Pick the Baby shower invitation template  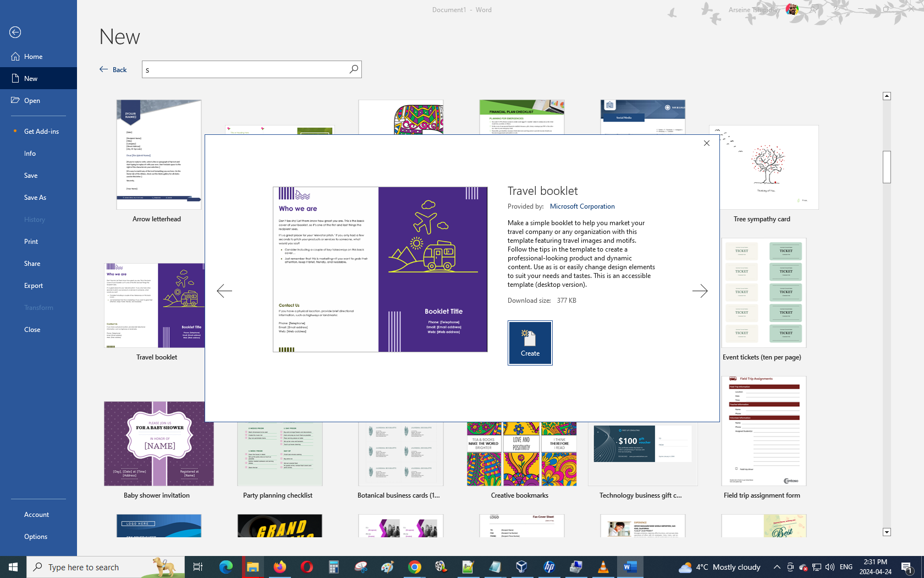tap(158, 444)
